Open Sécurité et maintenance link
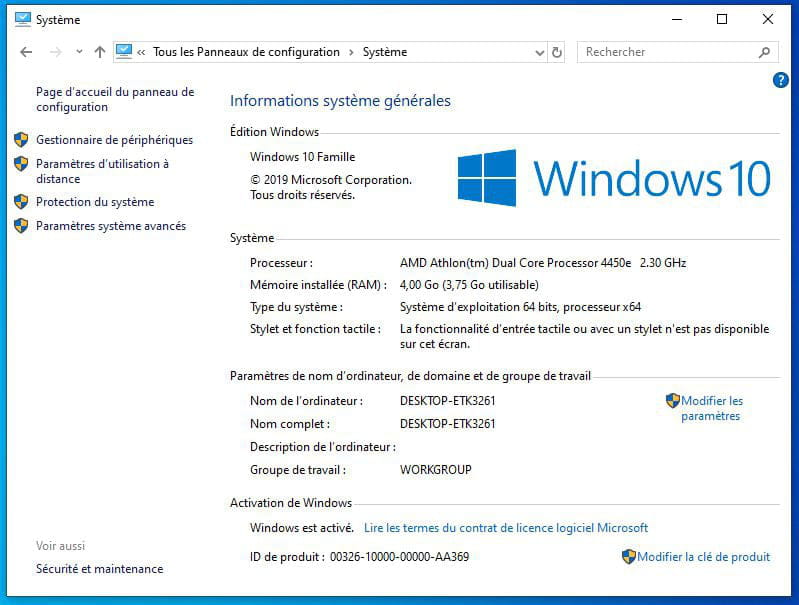The height and width of the screenshot is (605, 799). tap(99, 569)
